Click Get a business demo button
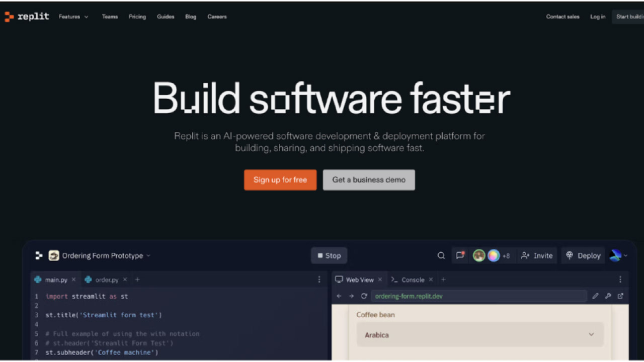Viewport: 644px width, 362px height. click(x=369, y=180)
